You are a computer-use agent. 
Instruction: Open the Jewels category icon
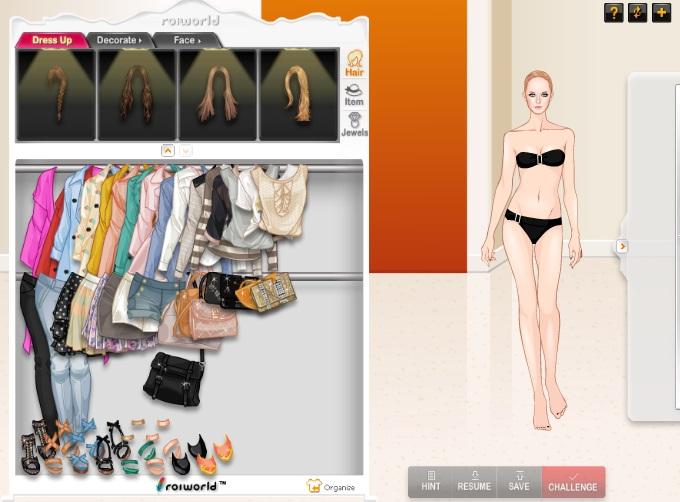point(354,125)
